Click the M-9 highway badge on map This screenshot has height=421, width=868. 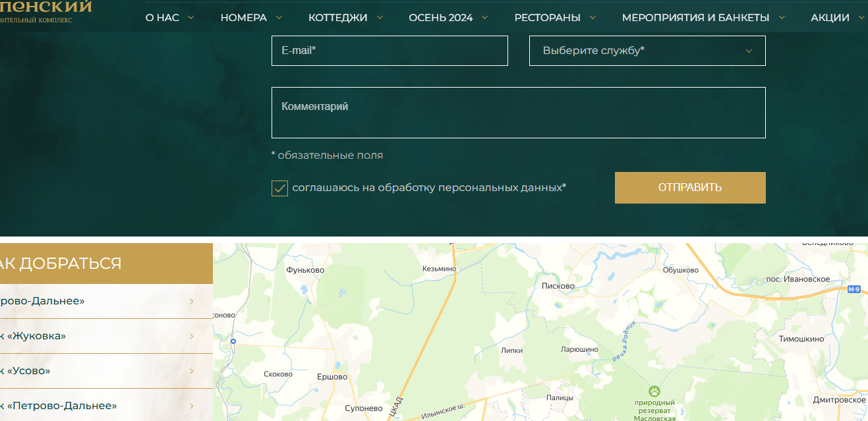854,289
